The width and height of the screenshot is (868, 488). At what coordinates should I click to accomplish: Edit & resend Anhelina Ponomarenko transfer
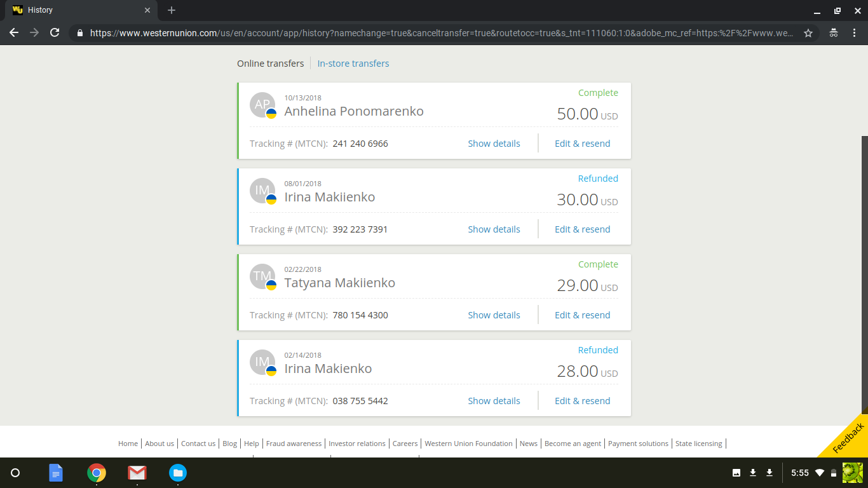click(582, 144)
